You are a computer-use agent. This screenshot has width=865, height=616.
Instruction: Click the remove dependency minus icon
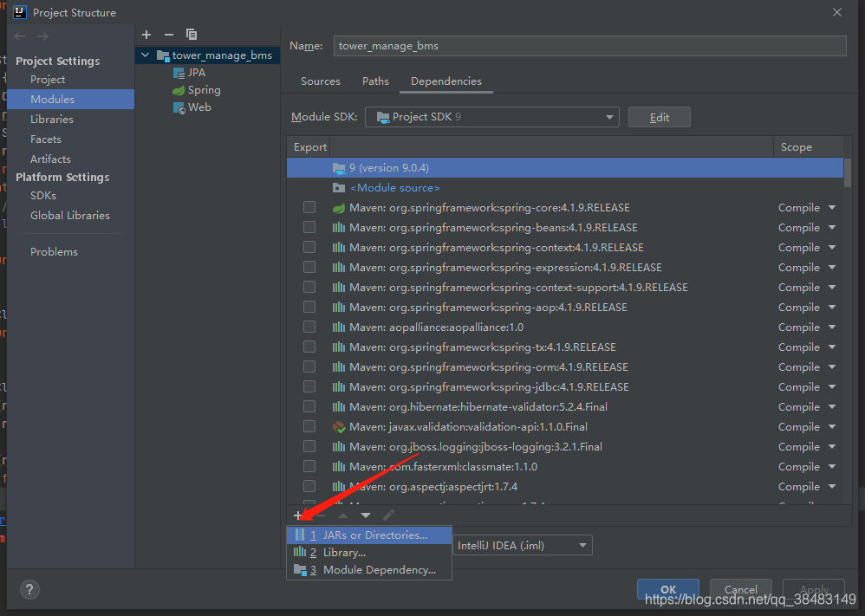pos(321,515)
